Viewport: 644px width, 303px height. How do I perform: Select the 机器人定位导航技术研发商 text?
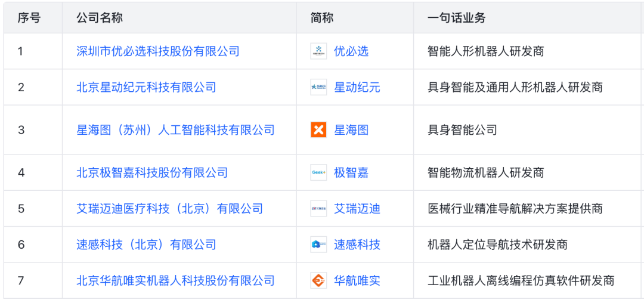[x=497, y=245]
